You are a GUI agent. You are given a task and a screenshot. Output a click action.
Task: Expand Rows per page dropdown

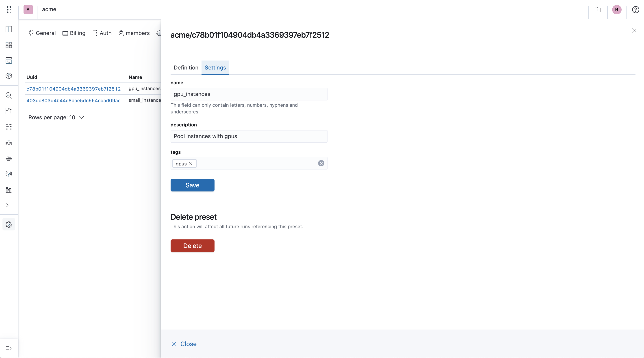(x=56, y=117)
